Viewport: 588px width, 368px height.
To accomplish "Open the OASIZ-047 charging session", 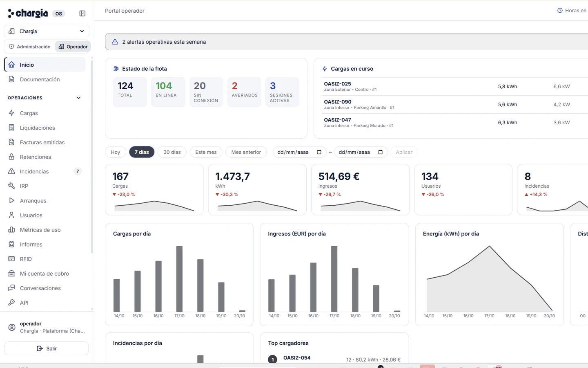I will point(455,123).
